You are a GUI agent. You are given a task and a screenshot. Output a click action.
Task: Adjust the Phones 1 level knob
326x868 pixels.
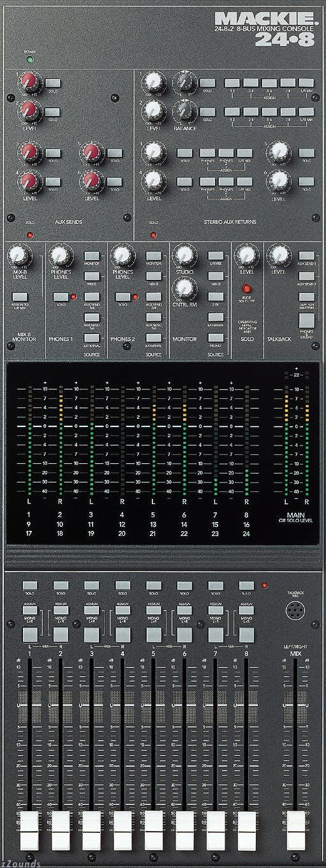click(59, 257)
